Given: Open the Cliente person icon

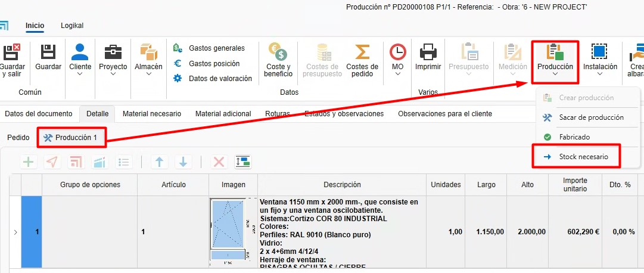Looking at the screenshot, I should [80, 52].
